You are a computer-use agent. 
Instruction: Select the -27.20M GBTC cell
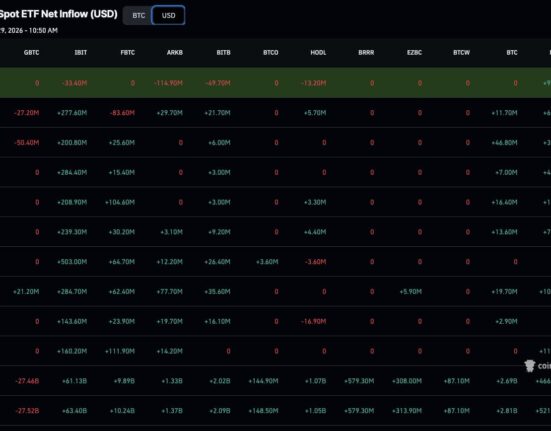click(27, 113)
